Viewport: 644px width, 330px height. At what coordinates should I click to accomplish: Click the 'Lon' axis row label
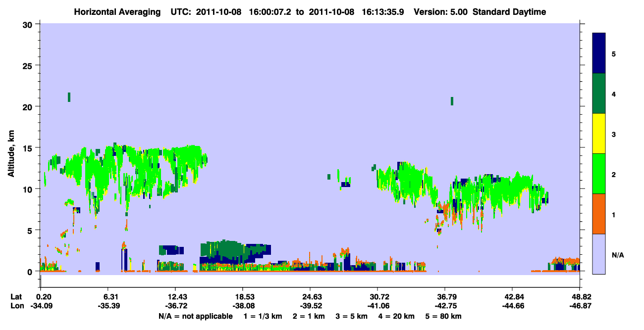click(16, 306)
